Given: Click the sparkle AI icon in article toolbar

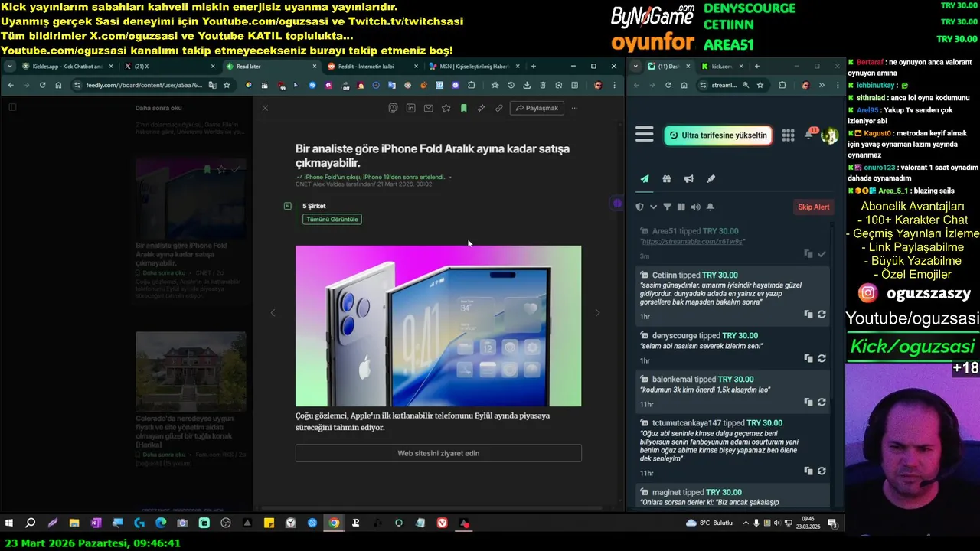Looking at the screenshot, I should coord(481,108).
